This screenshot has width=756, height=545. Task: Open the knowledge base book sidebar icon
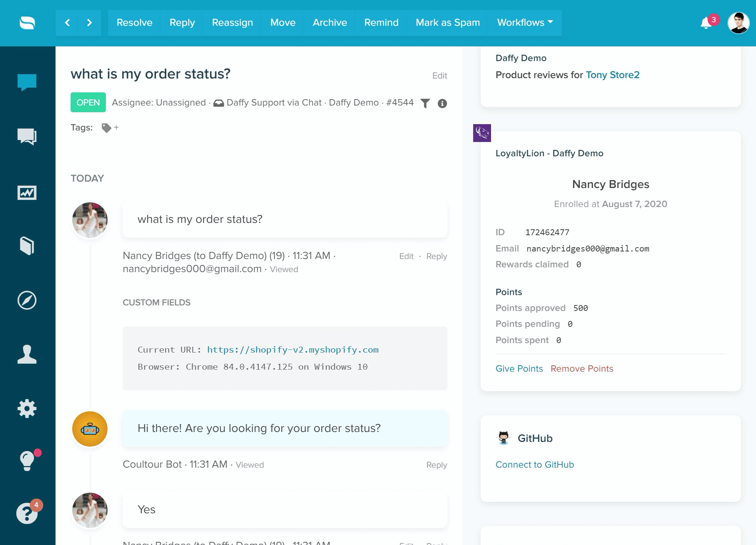tap(27, 246)
